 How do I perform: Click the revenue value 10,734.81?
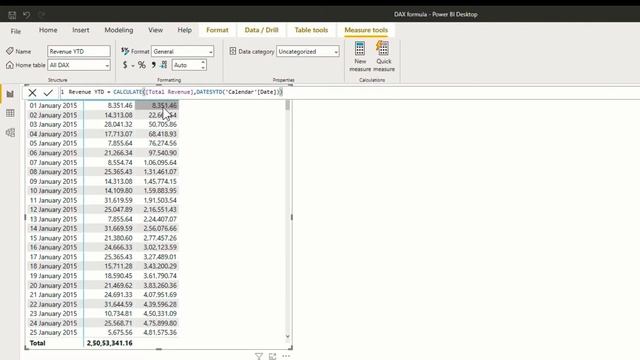point(118,313)
